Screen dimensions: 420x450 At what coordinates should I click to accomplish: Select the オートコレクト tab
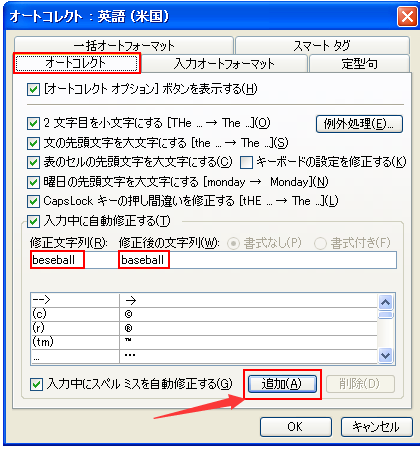(x=77, y=63)
